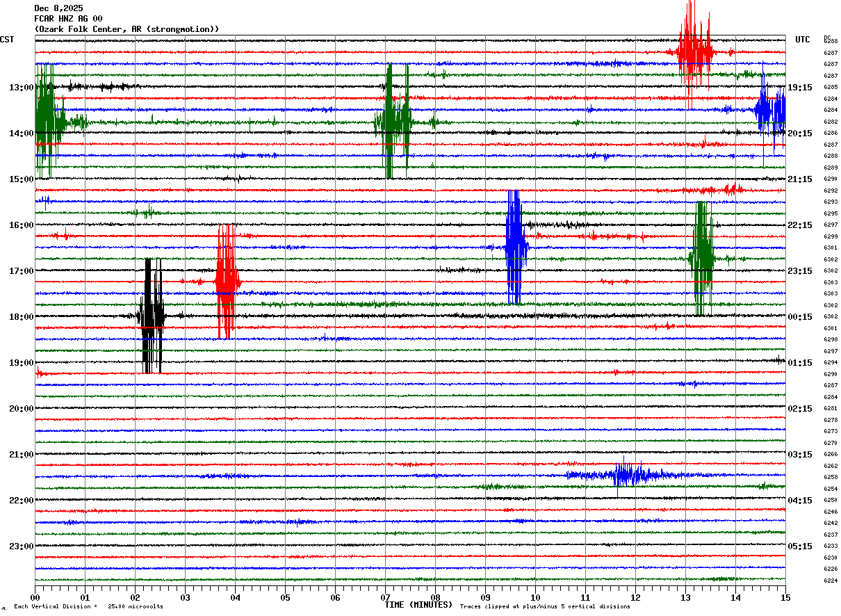Viewport: 841px width, 616px height.
Task: Click the green burst near 23:15 UTC
Action: pos(703,258)
